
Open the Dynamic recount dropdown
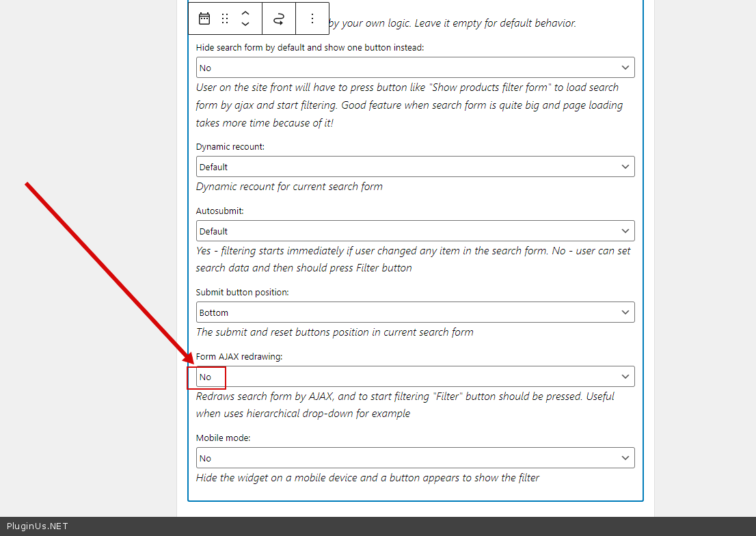click(x=415, y=167)
